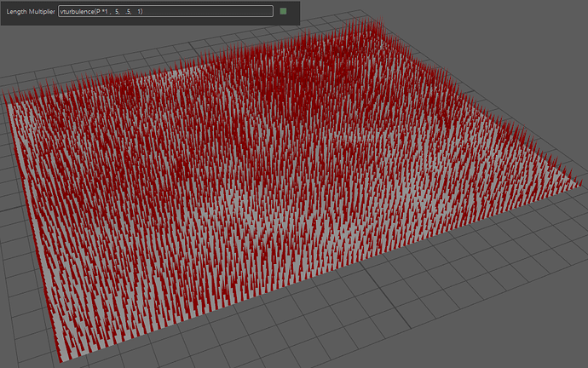The height and width of the screenshot is (368, 588).
Task: Place cursor on the vturbulence function name
Action: pyautogui.click(x=76, y=12)
